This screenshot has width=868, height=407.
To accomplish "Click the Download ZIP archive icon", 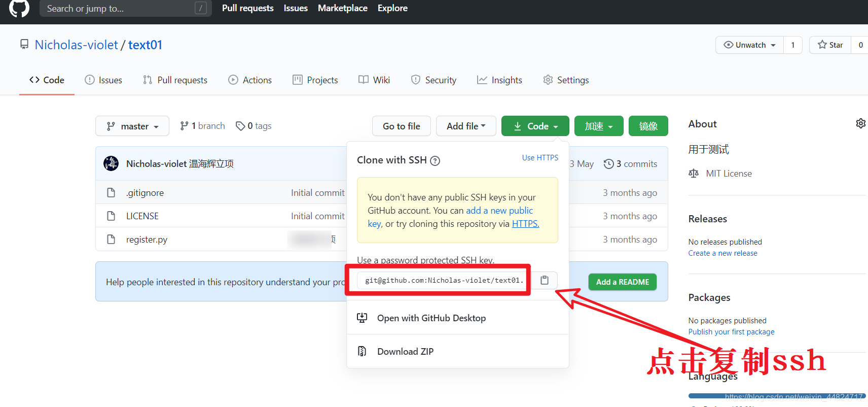I will pos(362,351).
